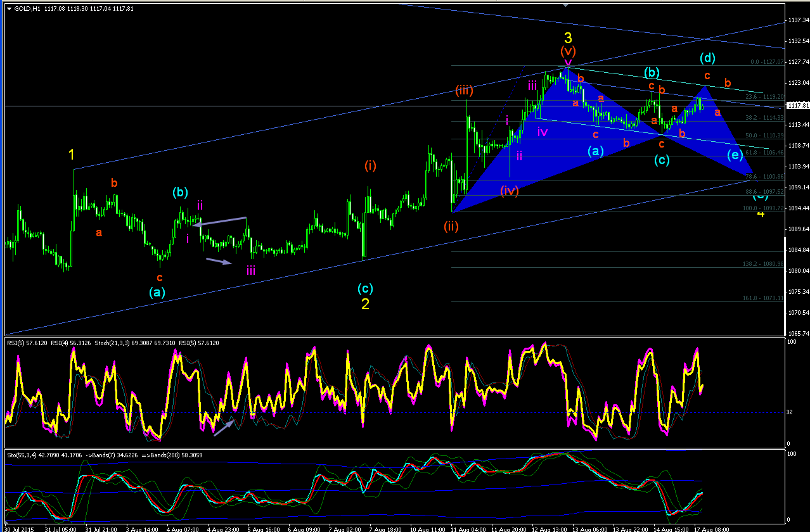Select the long gray arrow pointing left near wave ii
The width and height of the screenshot is (810, 532).
[x=221, y=221]
